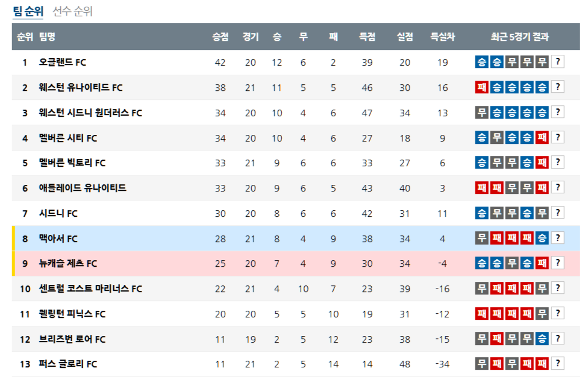Switch to the 선수 순위 tab
The height and width of the screenshot is (377, 588).
73,11
